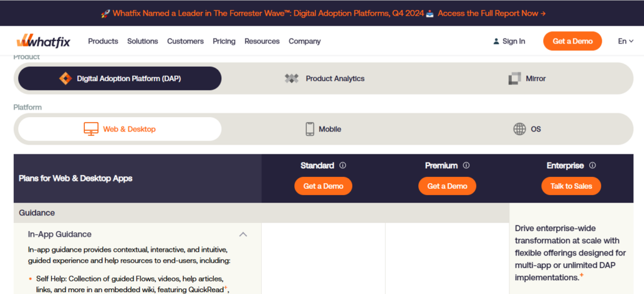
Task: Click the Forrester Wave announcement text
Action: point(268,13)
